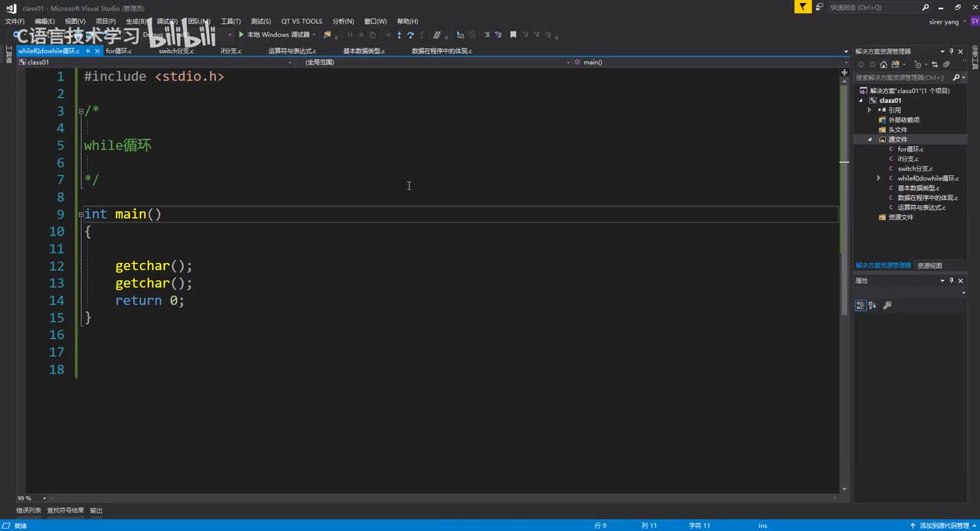Switch to the 资源视图 panel tab

929,265
